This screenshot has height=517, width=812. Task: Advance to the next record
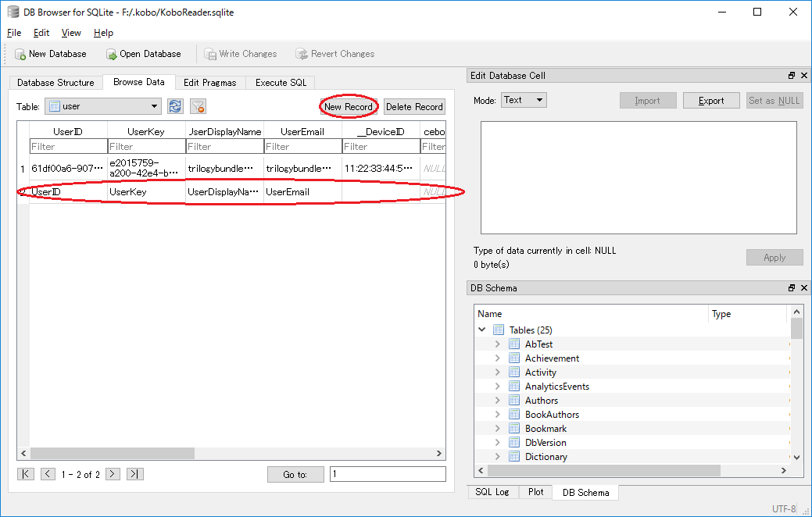(113, 473)
